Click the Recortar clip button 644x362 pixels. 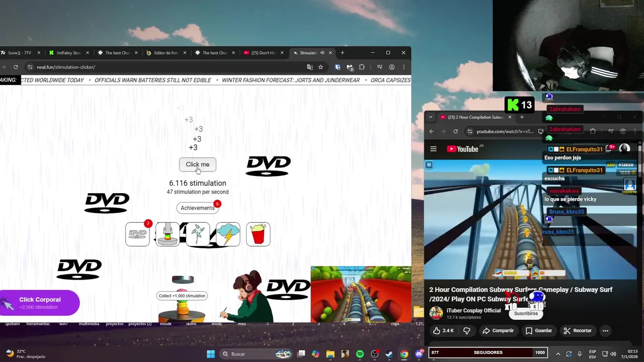coord(577,330)
